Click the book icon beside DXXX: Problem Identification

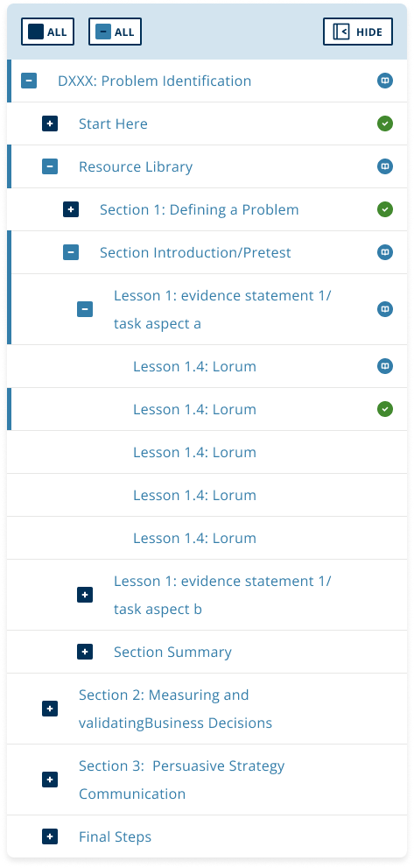click(x=385, y=81)
